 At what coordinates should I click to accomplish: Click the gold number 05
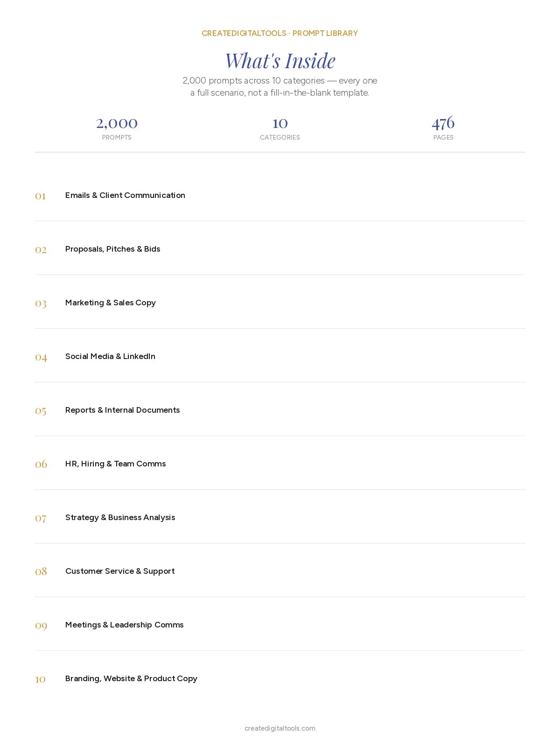click(41, 411)
